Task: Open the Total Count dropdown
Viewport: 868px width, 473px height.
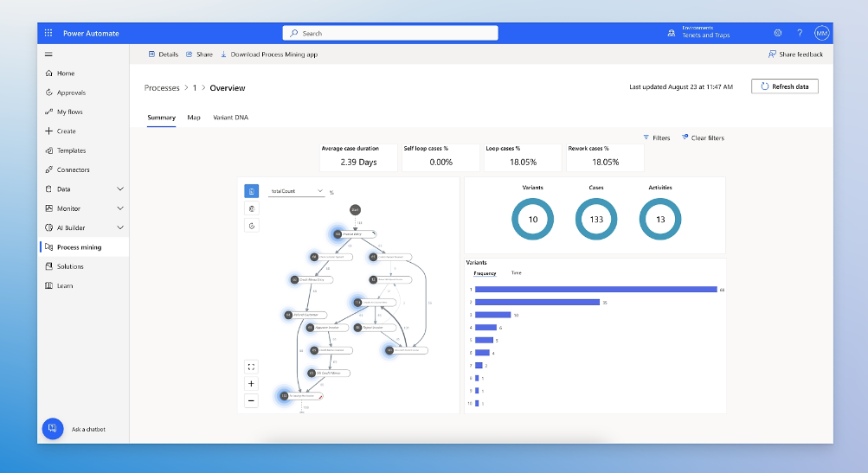Action: tap(296, 191)
